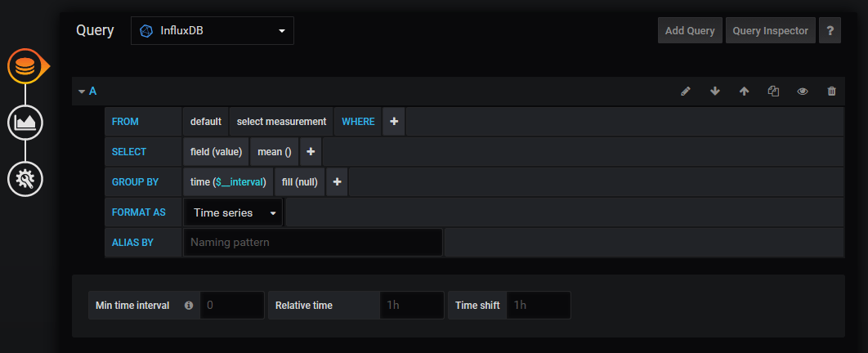Image resolution: width=868 pixels, height=353 pixels.
Task: Open the Query Inspector
Action: click(x=770, y=31)
